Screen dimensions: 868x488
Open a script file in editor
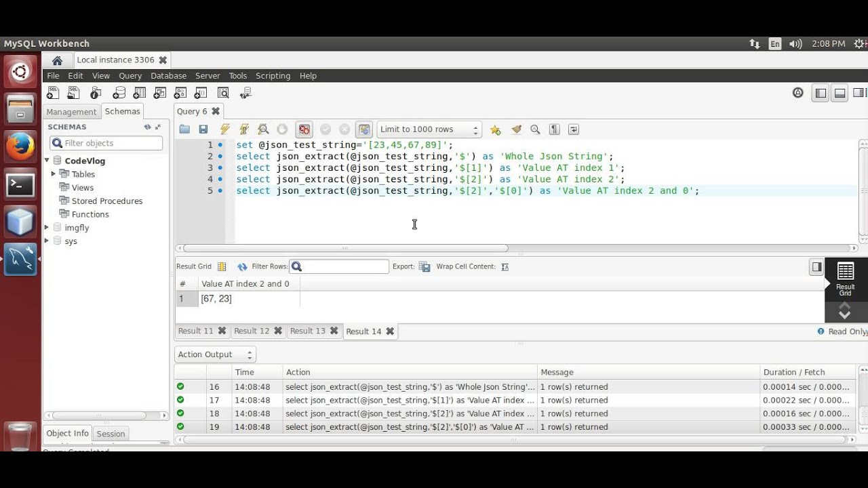tap(184, 129)
